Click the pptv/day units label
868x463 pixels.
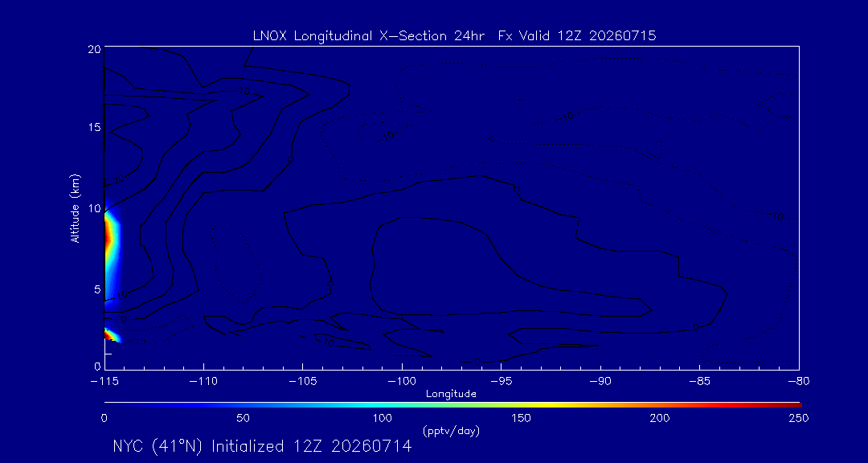[451, 430]
